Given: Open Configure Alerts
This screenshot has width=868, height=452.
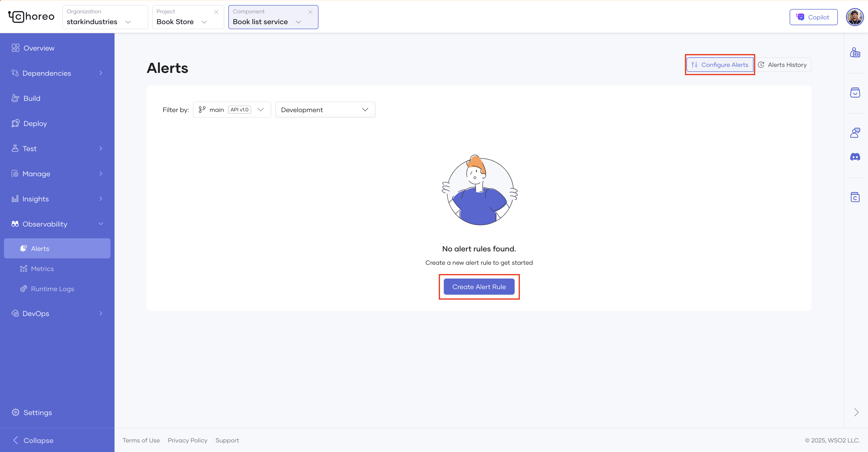Looking at the screenshot, I should 720,65.
